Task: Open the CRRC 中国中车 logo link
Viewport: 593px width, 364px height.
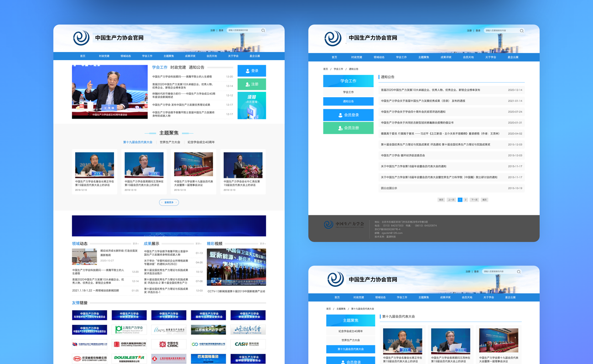Action: pyautogui.click(x=169, y=344)
